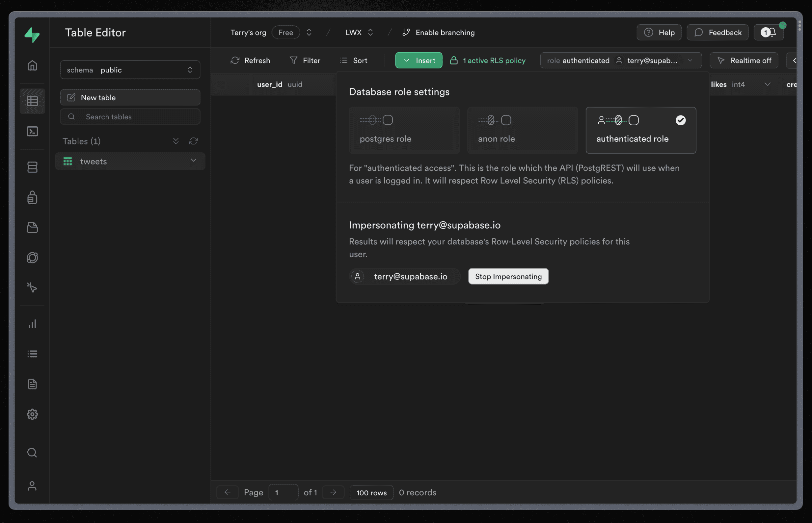Expand the tweets table row
Viewport: 812px width, 523px height.
coord(193,161)
